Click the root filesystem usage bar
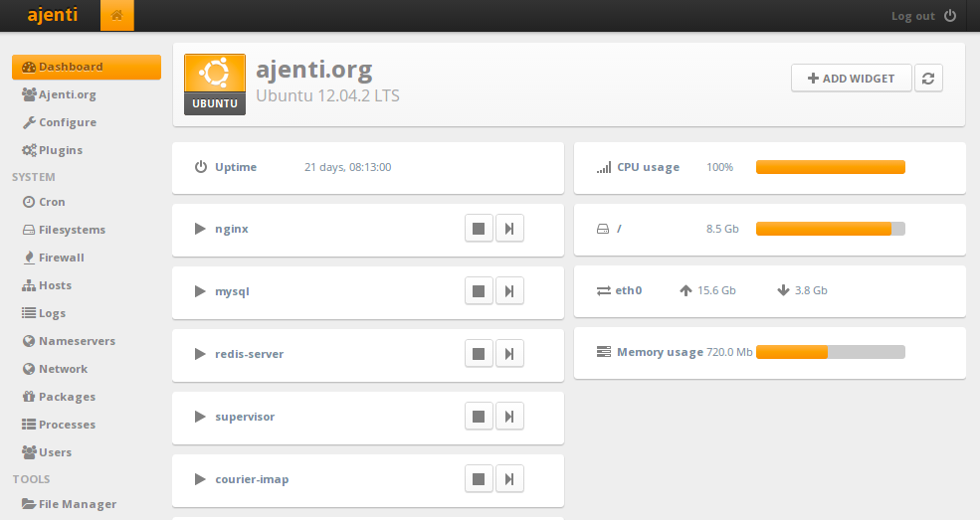 pyautogui.click(x=831, y=229)
